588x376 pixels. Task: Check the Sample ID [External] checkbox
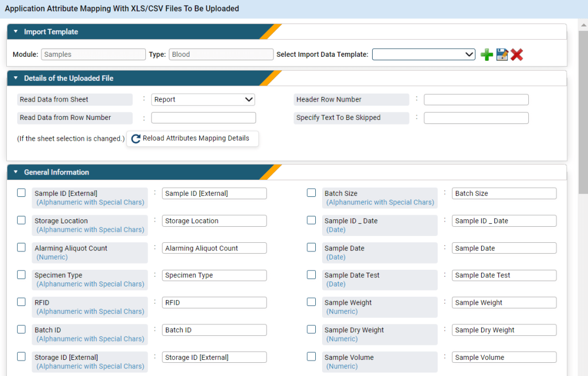click(x=21, y=192)
